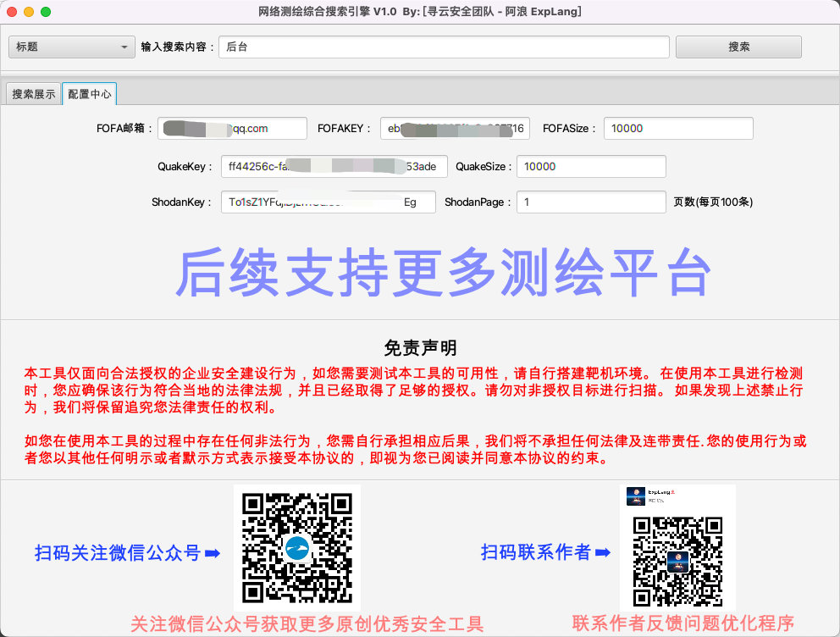840x637 pixels.
Task: Click the 免责声明 heading
Action: click(420, 348)
